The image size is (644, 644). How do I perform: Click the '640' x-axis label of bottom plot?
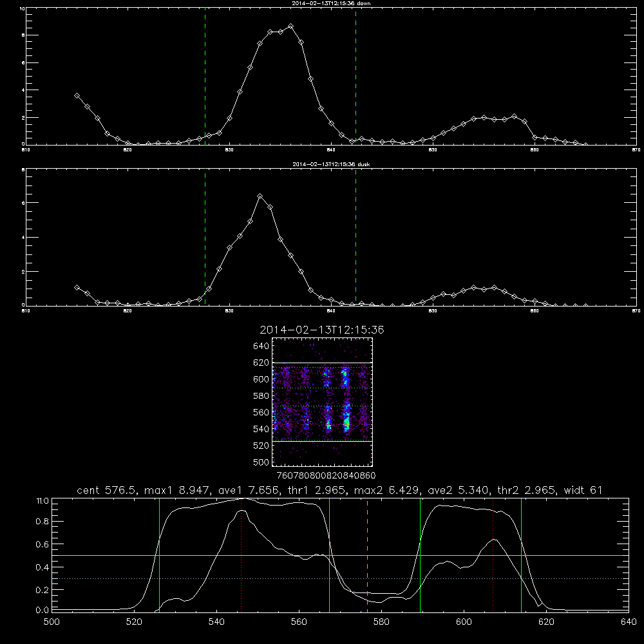click(629, 621)
